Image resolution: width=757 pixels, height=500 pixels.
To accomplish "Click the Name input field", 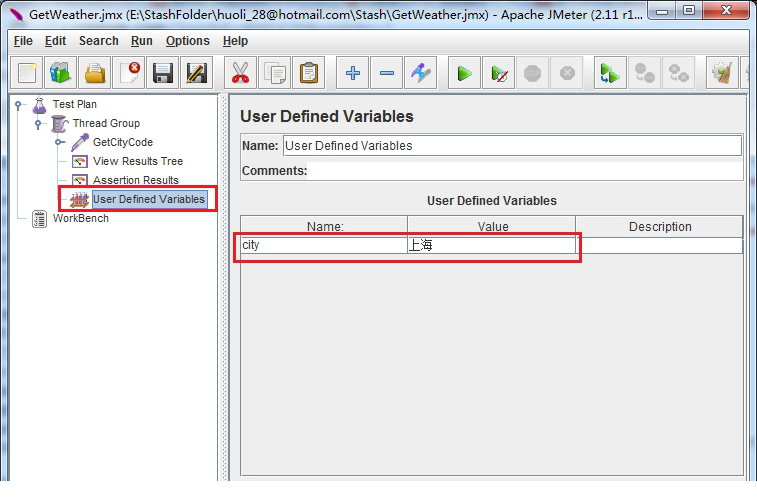I will [x=512, y=146].
